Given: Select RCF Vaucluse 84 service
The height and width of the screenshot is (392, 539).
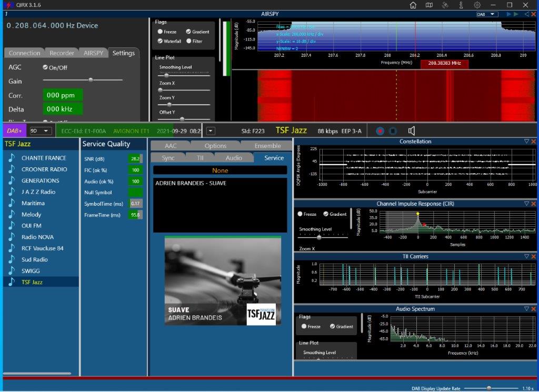Looking at the screenshot, I should point(42,248).
